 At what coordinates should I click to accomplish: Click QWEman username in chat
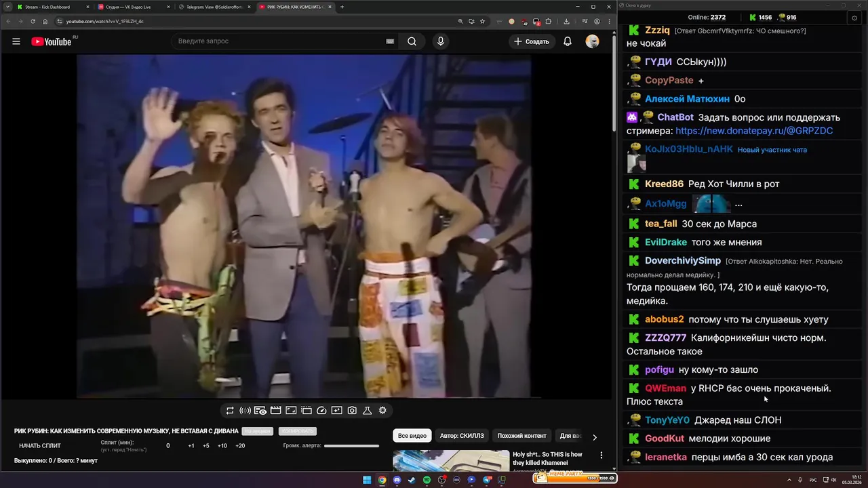click(665, 388)
